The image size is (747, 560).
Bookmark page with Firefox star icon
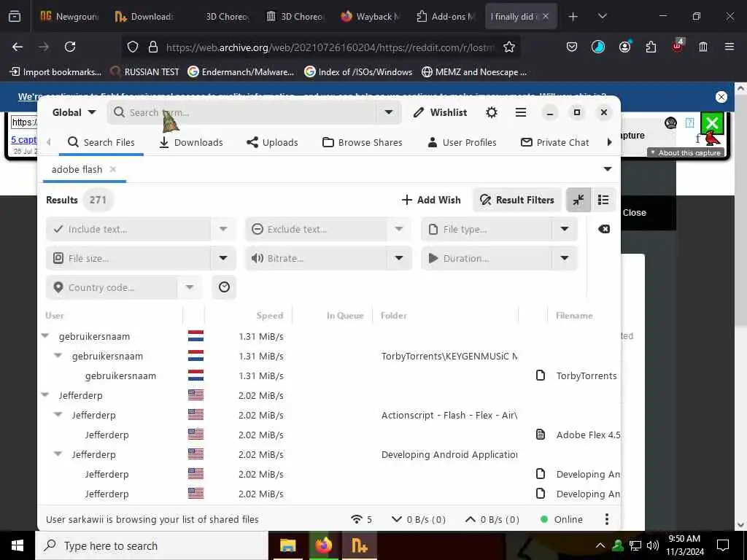(508, 47)
